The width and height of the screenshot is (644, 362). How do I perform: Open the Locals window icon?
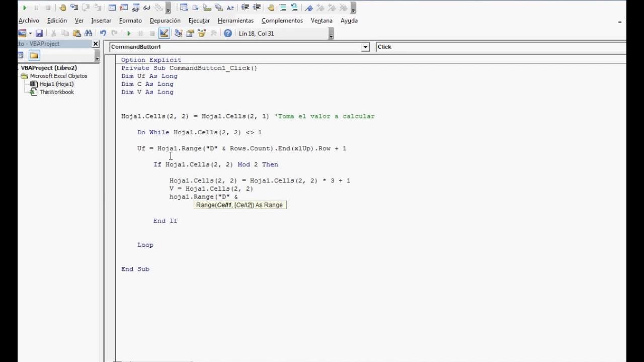[x=112, y=8]
